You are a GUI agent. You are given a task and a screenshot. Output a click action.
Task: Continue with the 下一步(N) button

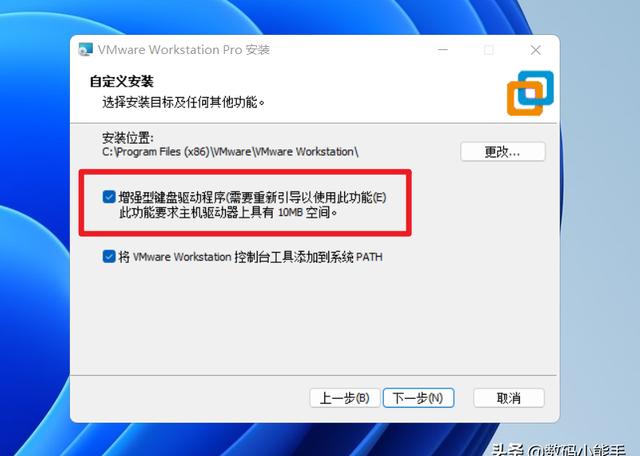click(x=418, y=398)
